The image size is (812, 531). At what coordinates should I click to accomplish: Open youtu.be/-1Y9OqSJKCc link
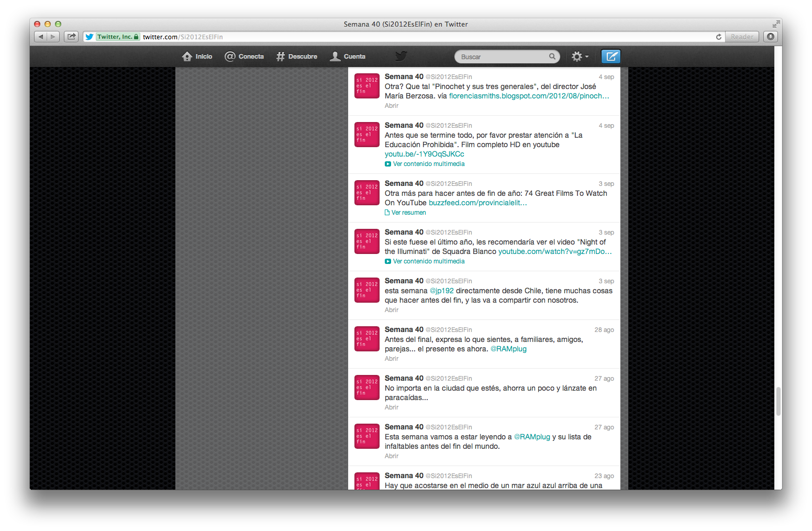(424, 154)
